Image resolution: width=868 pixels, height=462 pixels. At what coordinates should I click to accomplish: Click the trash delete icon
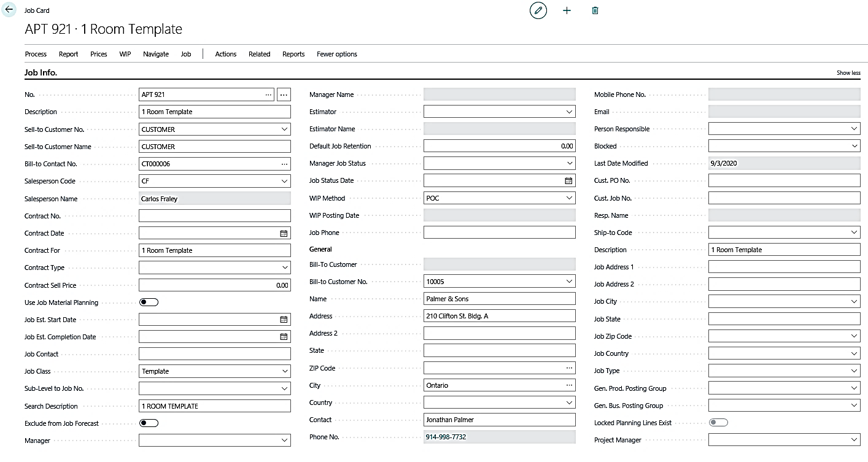[595, 10]
